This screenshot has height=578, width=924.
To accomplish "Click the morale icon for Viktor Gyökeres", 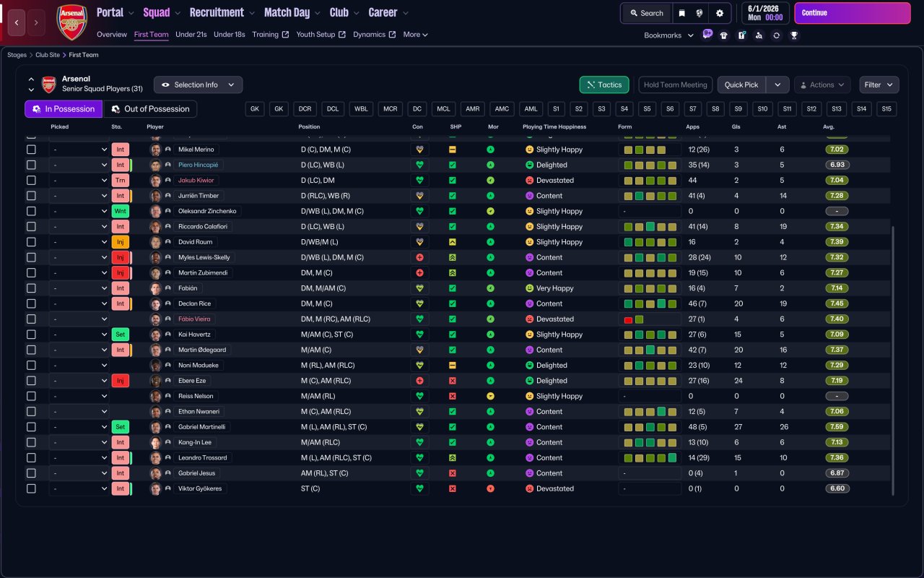I will coord(491,488).
